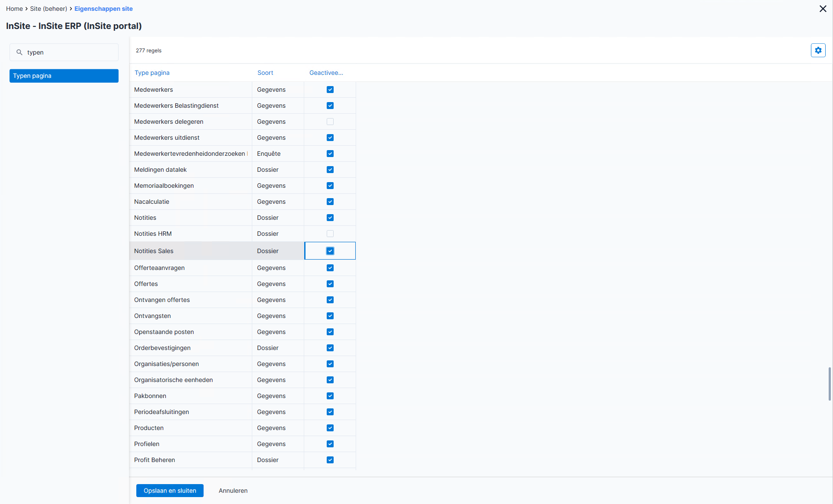Click the search magnifier icon
The width and height of the screenshot is (833, 504).
tap(19, 52)
